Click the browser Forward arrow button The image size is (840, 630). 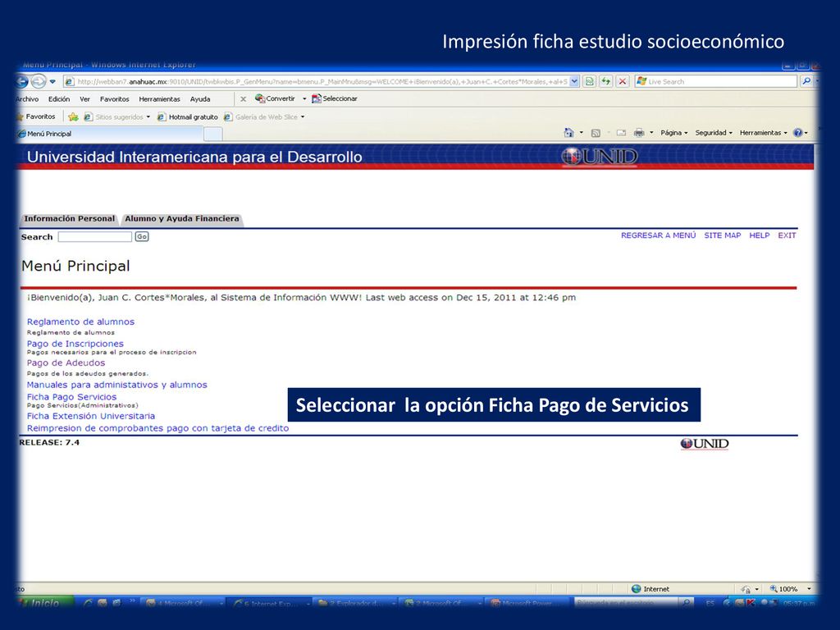coord(39,81)
